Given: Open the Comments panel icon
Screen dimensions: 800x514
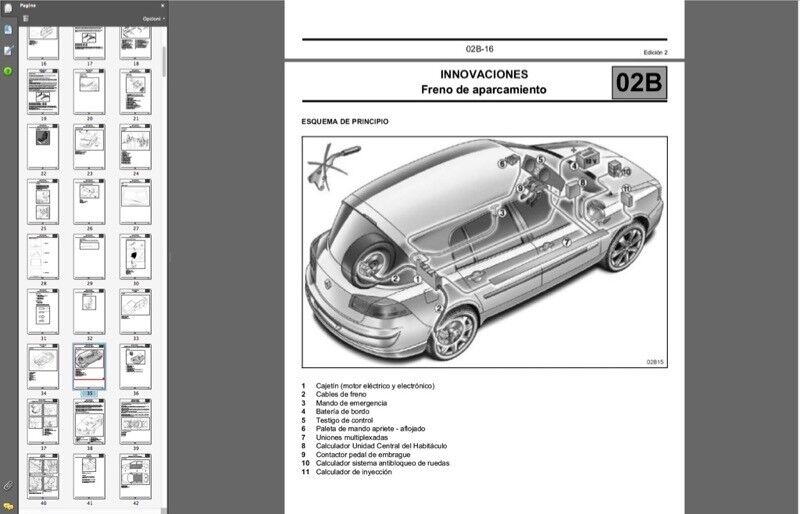Looking at the screenshot, I should click(x=8, y=506).
